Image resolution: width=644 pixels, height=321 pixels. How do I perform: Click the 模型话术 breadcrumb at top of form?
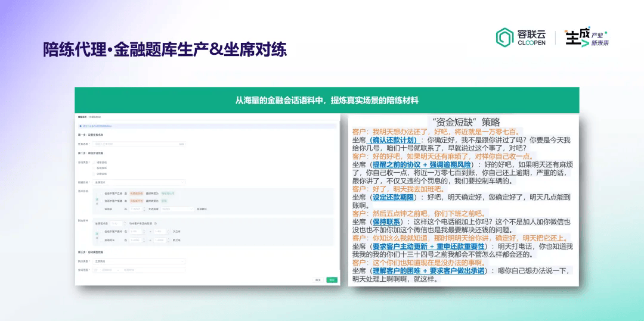point(82,117)
